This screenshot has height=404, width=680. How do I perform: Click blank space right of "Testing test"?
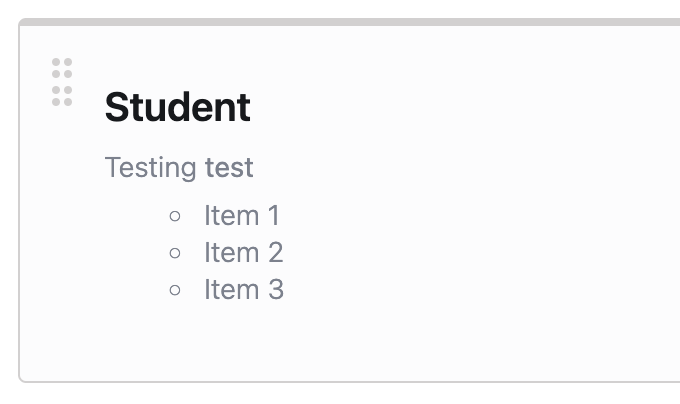pyautogui.click(x=450, y=168)
